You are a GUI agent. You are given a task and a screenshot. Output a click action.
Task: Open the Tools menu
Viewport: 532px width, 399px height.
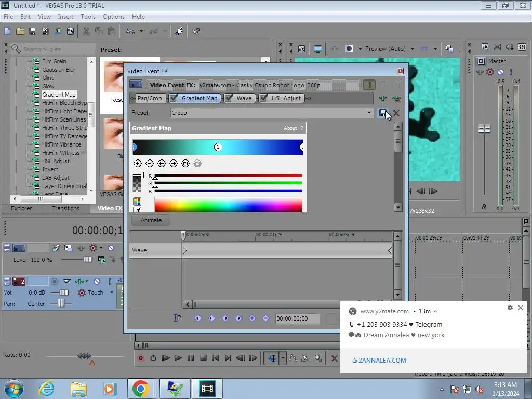[88, 17]
